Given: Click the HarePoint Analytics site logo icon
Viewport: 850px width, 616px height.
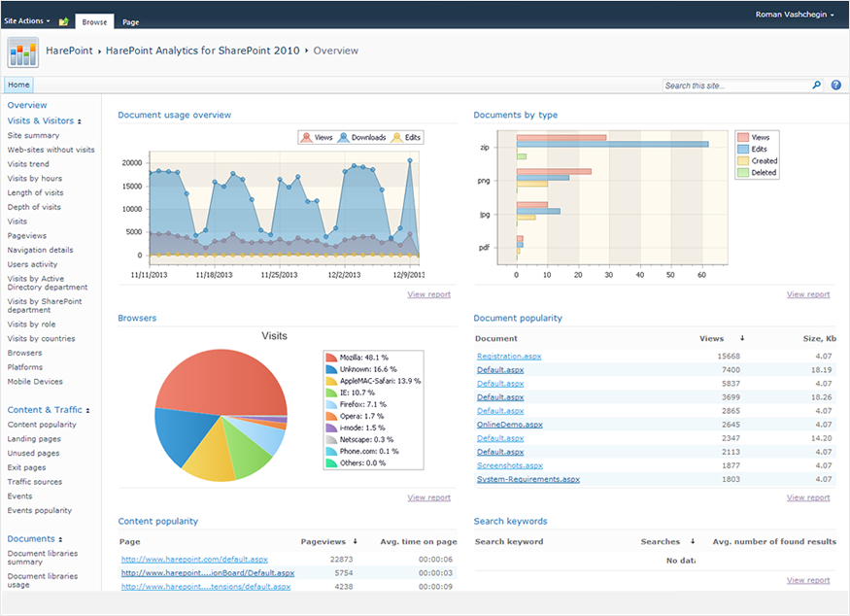Looking at the screenshot, I should pyautogui.click(x=23, y=51).
